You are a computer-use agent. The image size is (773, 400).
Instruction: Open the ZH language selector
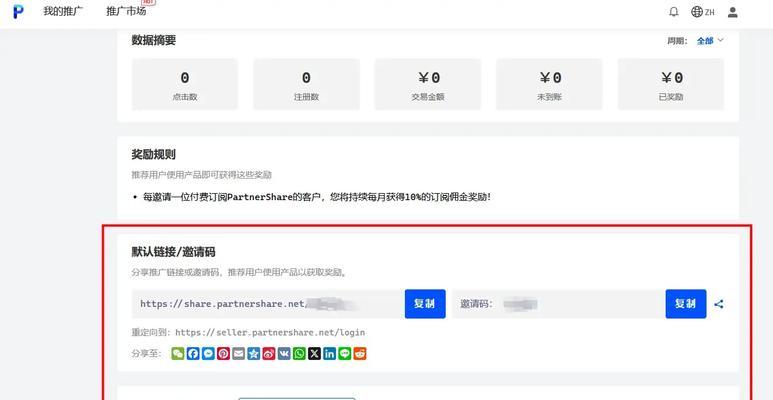[x=703, y=12]
